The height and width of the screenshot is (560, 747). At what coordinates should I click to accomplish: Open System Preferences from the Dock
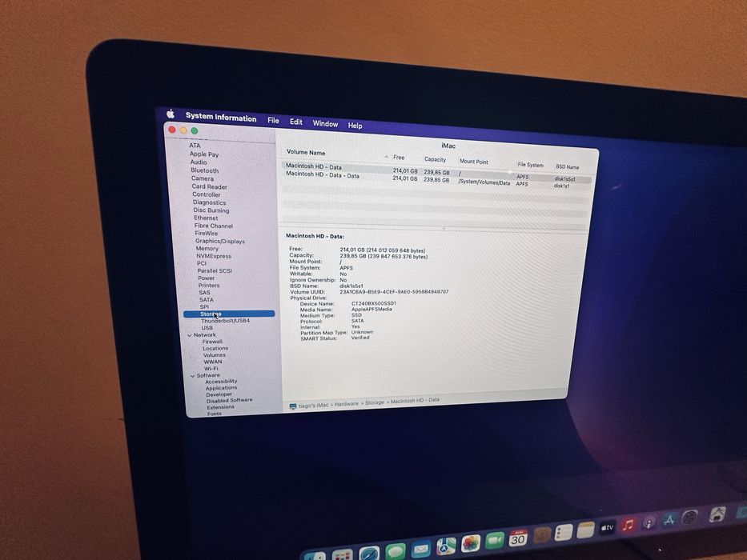(689, 518)
